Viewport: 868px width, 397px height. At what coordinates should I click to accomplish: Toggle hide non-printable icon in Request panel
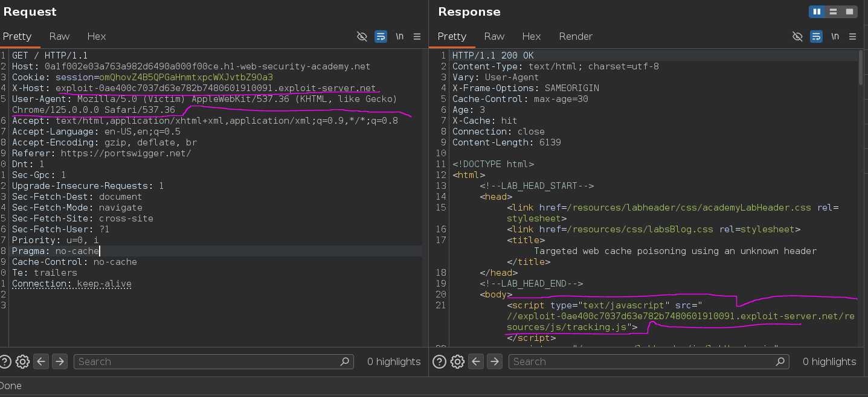[x=362, y=37]
